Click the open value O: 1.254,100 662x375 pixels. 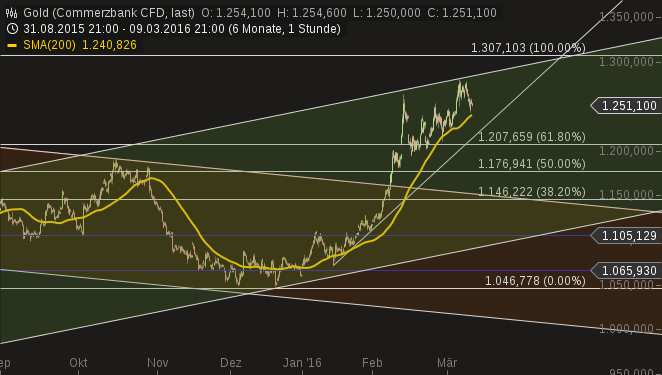[236, 13]
